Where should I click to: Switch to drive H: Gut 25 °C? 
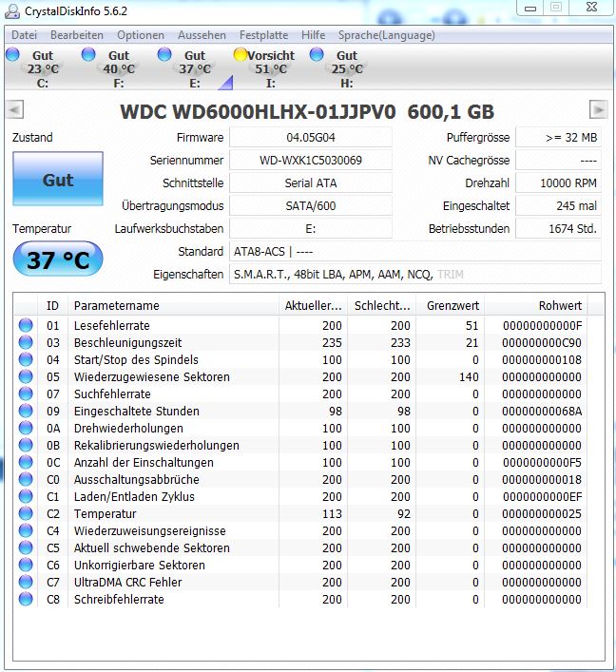347,68
